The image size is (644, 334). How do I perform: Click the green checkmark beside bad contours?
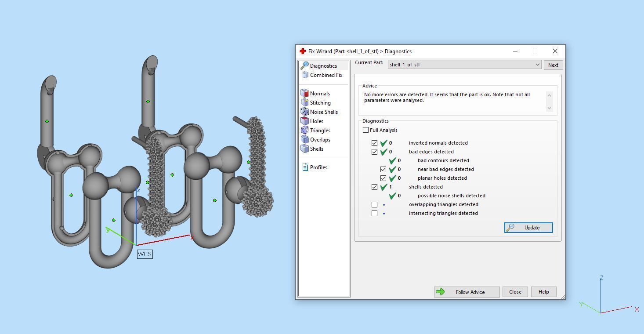coord(392,160)
